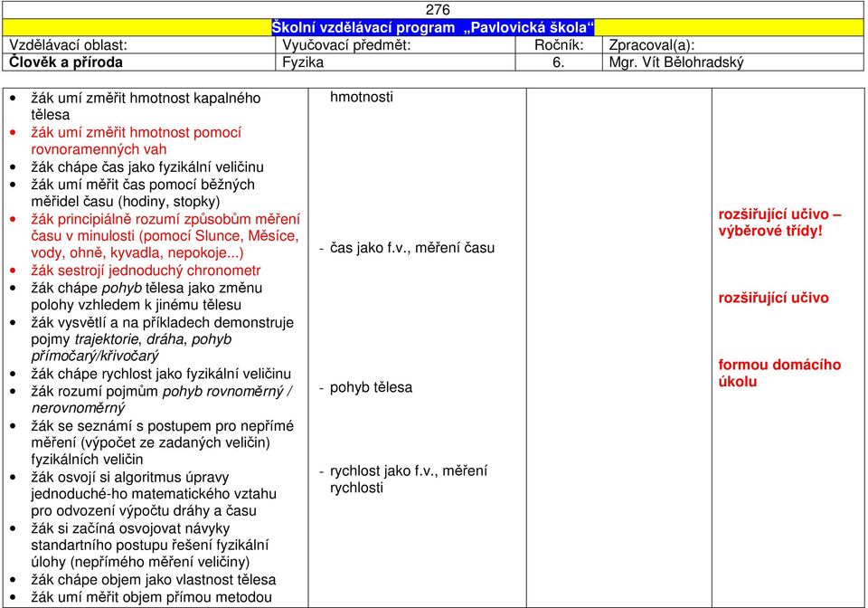Click "žák se seznámí s postupem pro nepřímé měření"
The image size is (868, 608).
pos(162,442)
